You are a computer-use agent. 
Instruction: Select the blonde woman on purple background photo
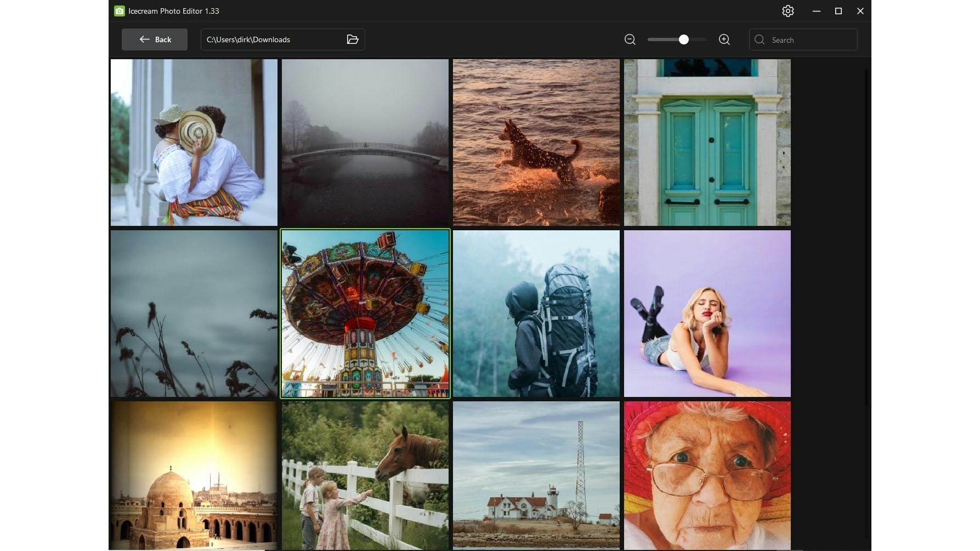pyautogui.click(x=707, y=314)
